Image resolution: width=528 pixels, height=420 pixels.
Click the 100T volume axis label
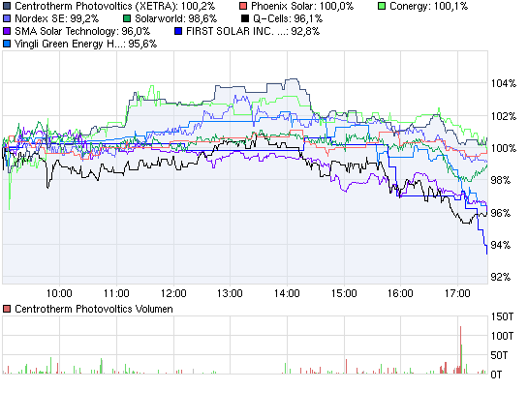click(x=502, y=336)
